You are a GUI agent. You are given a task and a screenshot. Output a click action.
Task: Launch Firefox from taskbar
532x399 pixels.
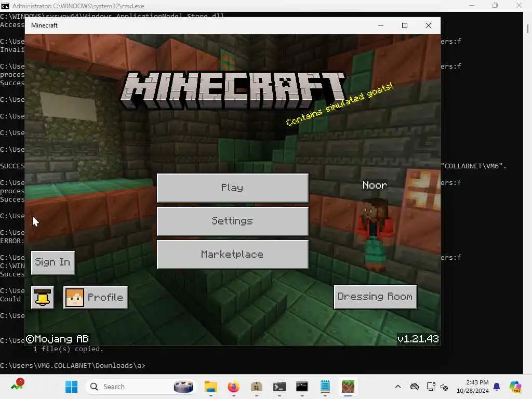(233, 387)
